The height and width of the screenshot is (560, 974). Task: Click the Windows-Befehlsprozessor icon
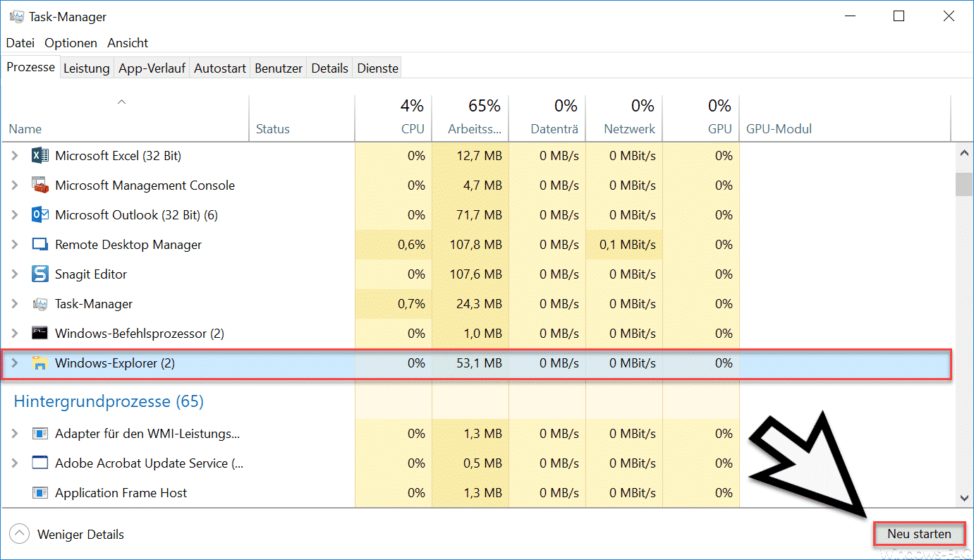40,334
